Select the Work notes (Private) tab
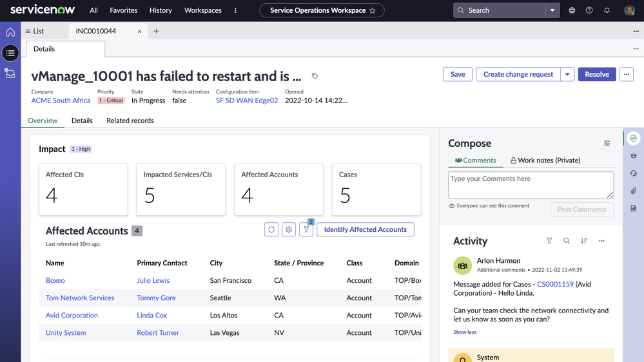The height and width of the screenshot is (362, 644). (x=545, y=160)
